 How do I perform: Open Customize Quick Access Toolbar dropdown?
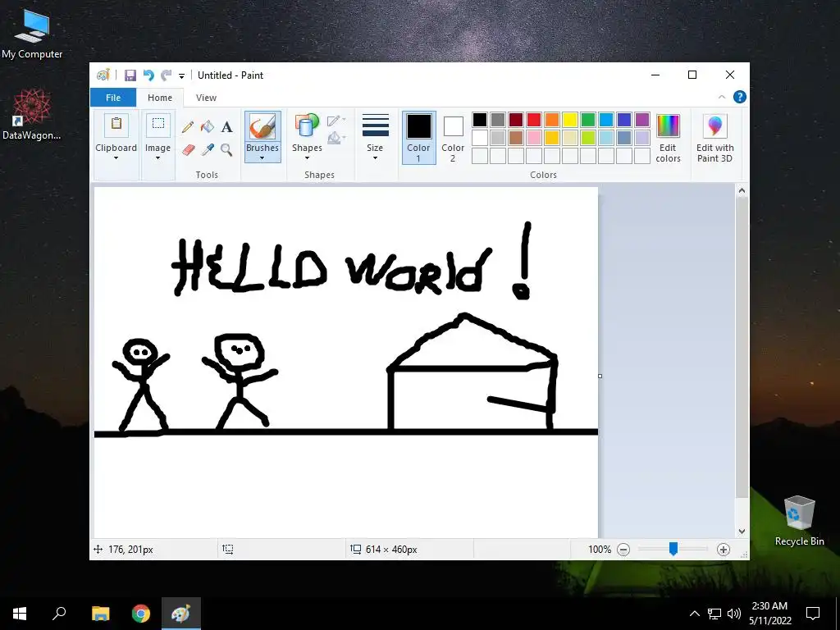[x=181, y=76]
